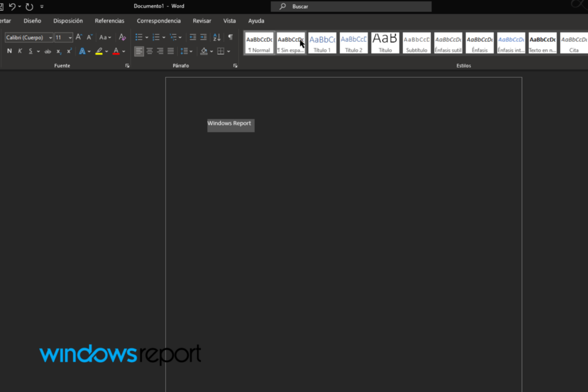Toggle bold (N) formatting
Viewport: 588px width, 392px height.
click(x=9, y=51)
